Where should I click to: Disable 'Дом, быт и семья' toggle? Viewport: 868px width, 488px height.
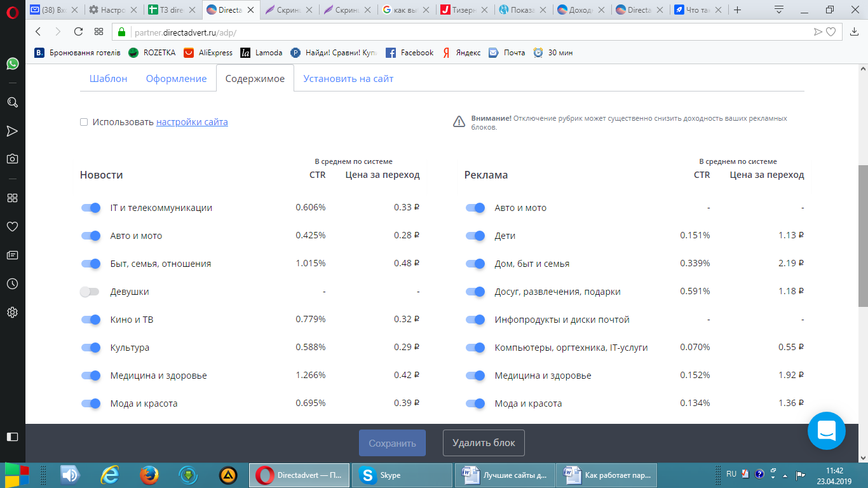[475, 264]
